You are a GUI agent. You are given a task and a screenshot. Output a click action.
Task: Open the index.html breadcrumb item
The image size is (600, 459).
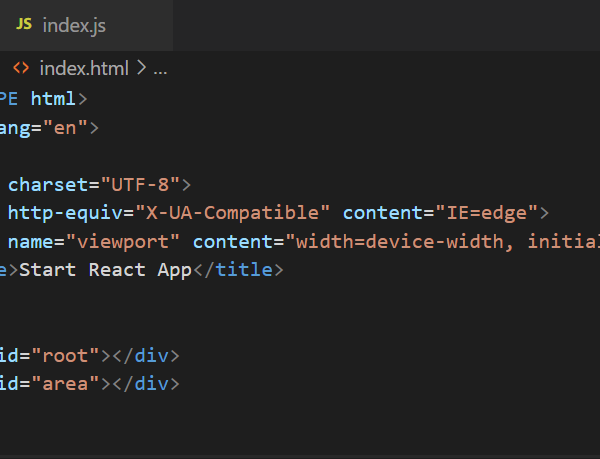pos(84,69)
